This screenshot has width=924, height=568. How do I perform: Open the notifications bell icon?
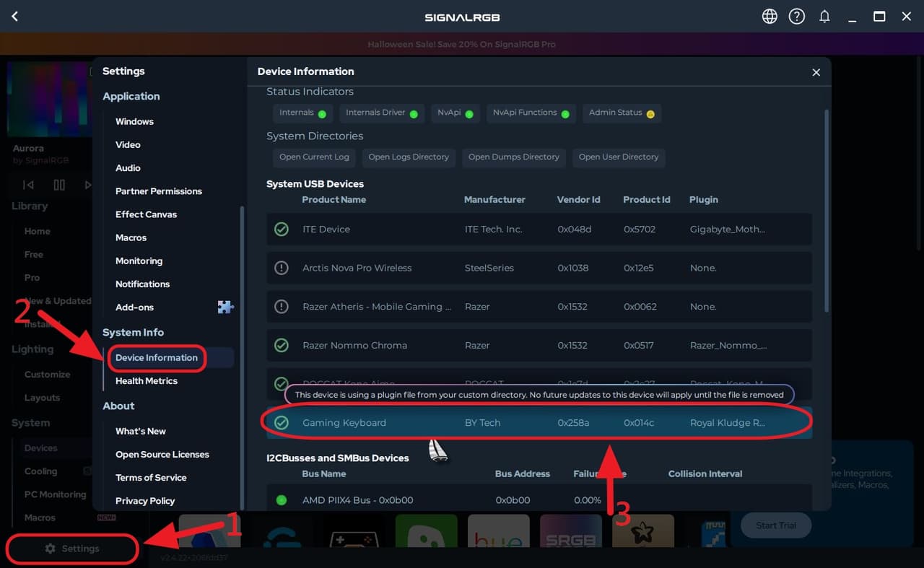(x=824, y=17)
